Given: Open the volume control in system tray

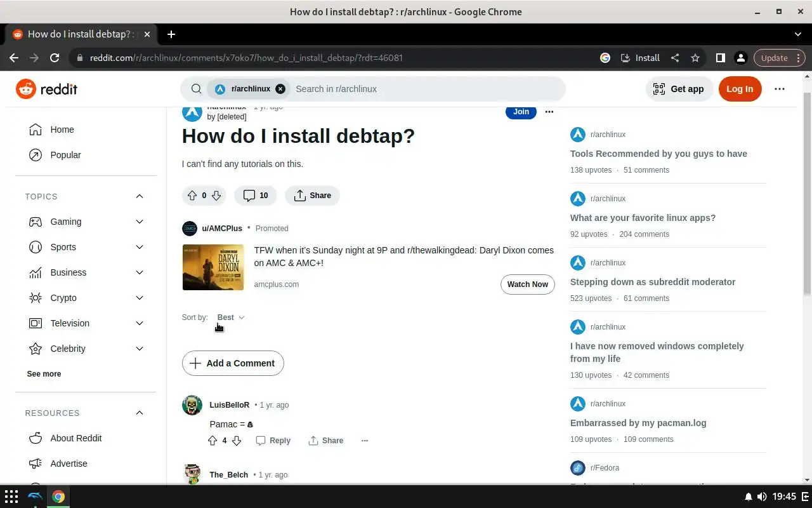Looking at the screenshot, I should [x=762, y=497].
